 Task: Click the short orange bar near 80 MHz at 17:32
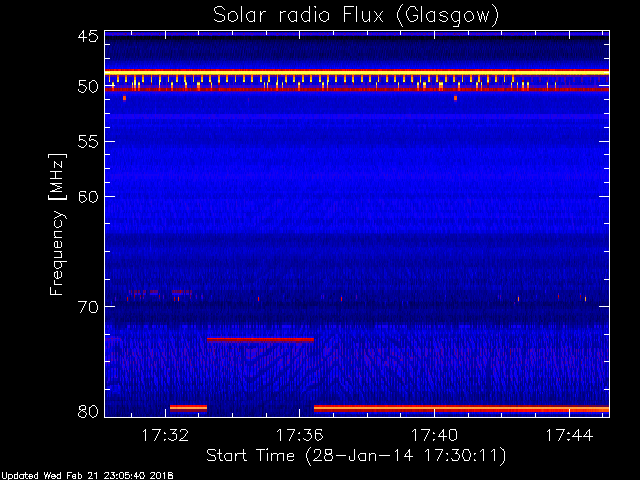point(189,407)
